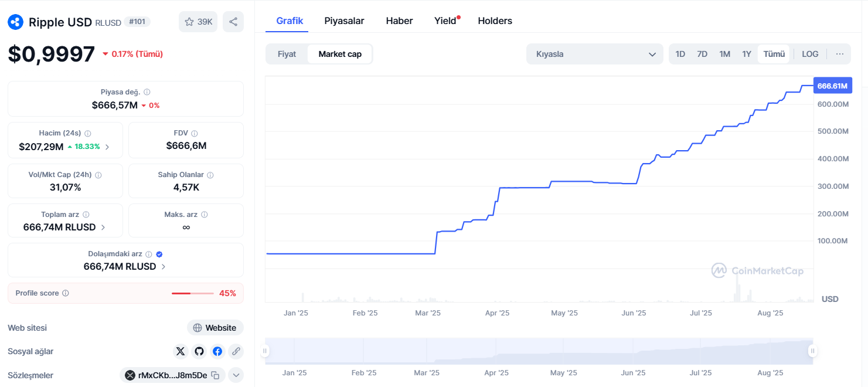The width and height of the screenshot is (868, 387).
Task: Add RLUSD to watchlist with the star button
Action: [x=198, y=22]
